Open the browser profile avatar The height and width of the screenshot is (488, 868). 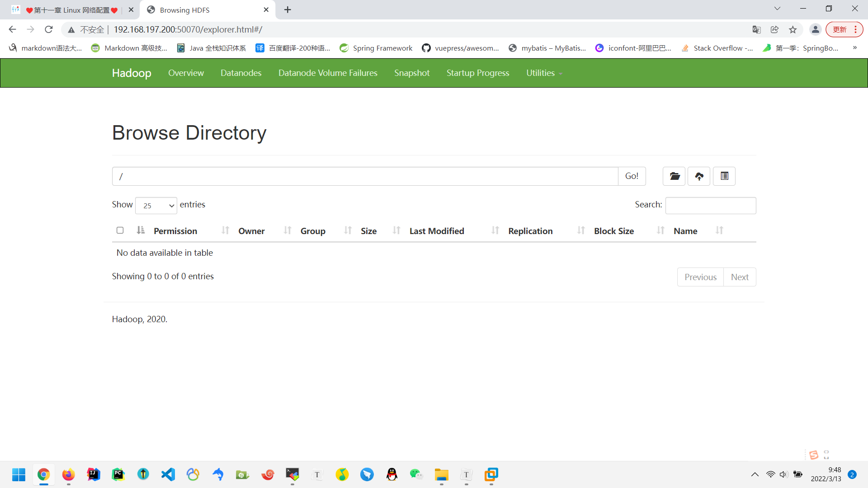click(x=815, y=29)
